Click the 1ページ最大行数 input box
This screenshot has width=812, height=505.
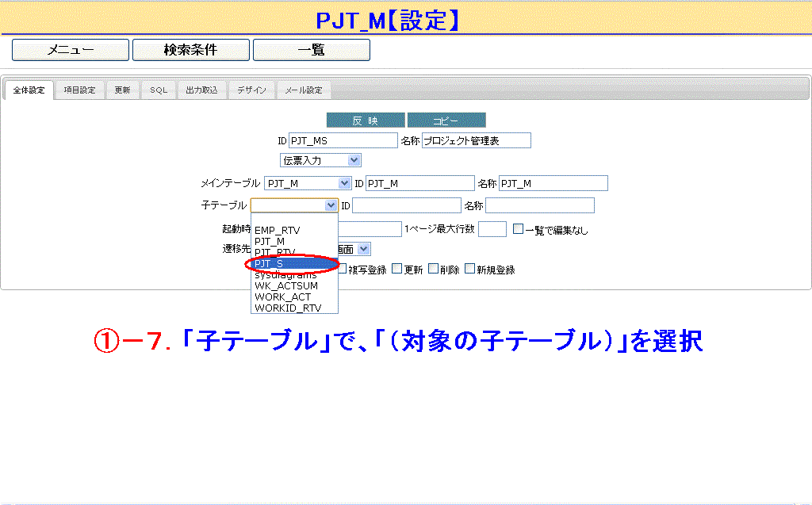(492, 229)
